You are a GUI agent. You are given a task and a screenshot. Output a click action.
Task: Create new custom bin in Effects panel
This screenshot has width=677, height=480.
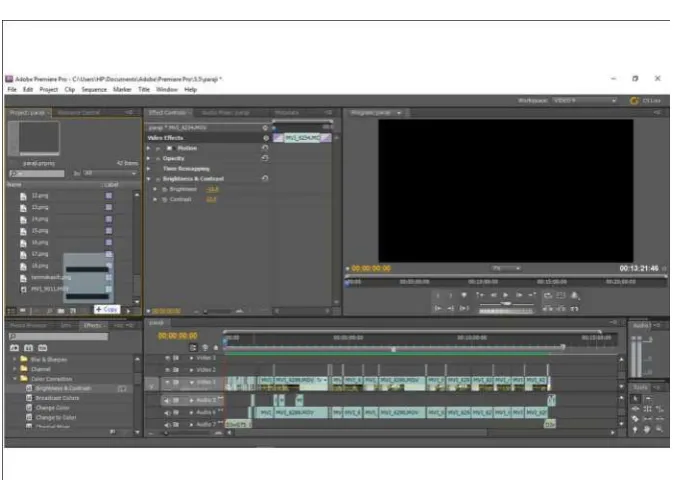112,432
